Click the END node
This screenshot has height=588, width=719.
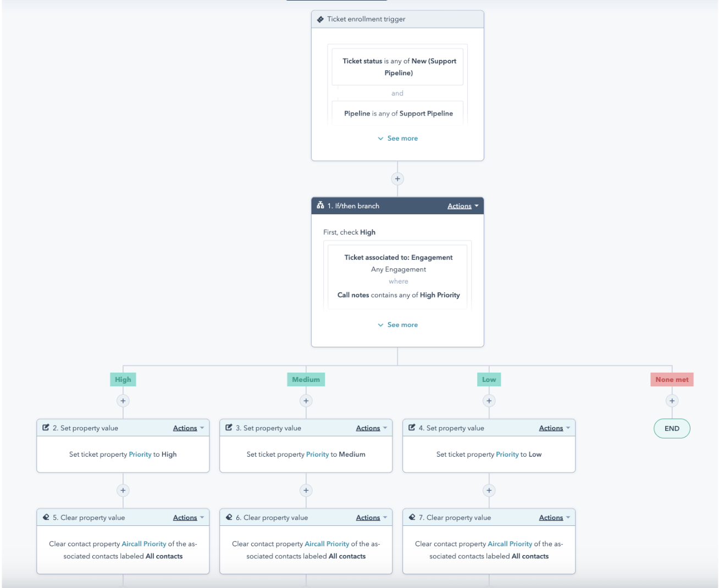(x=672, y=429)
